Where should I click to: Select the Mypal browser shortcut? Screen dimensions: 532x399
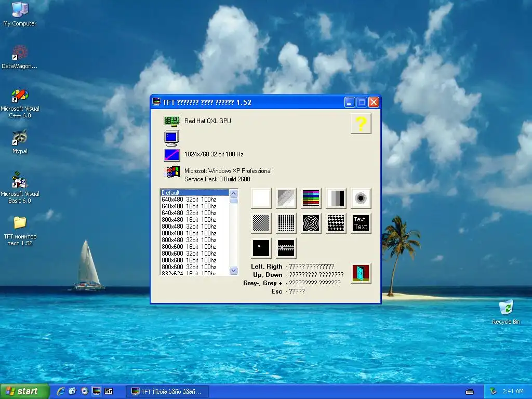click(x=20, y=142)
